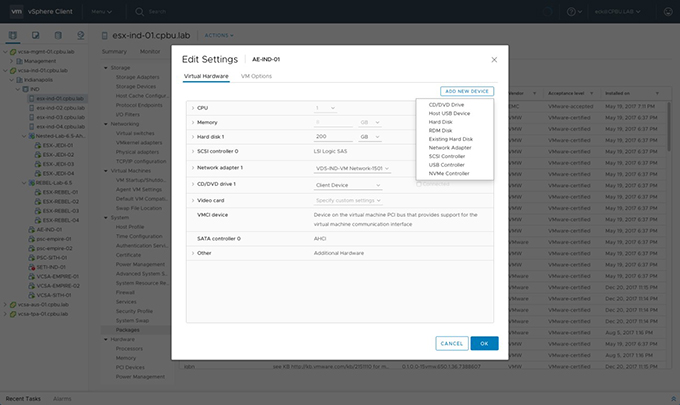
Task: Expand the CD/DVD drive 1 row
Action: 193,184
